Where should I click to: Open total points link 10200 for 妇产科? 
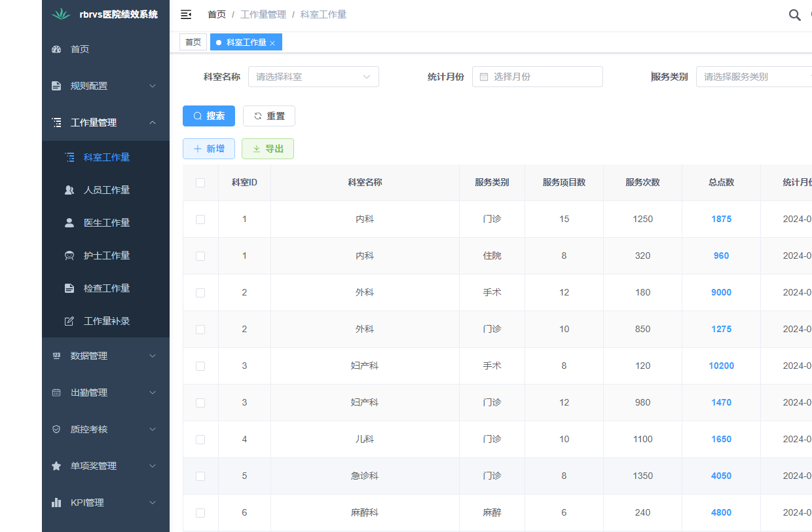coord(720,366)
